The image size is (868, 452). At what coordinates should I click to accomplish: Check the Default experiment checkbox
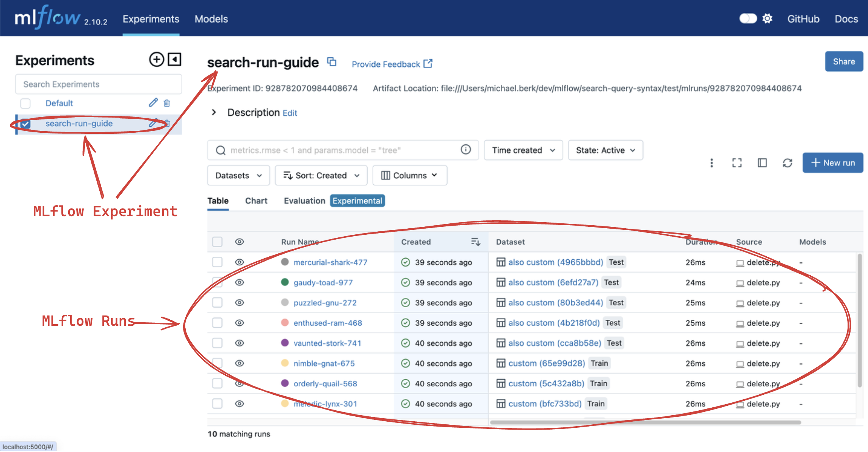[x=25, y=103]
